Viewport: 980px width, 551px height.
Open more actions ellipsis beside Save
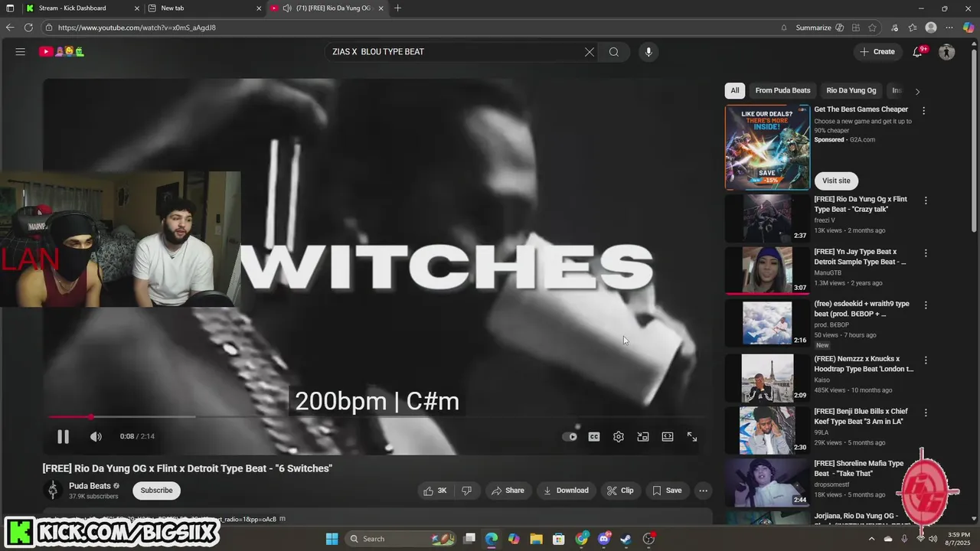pyautogui.click(x=703, y=491)
